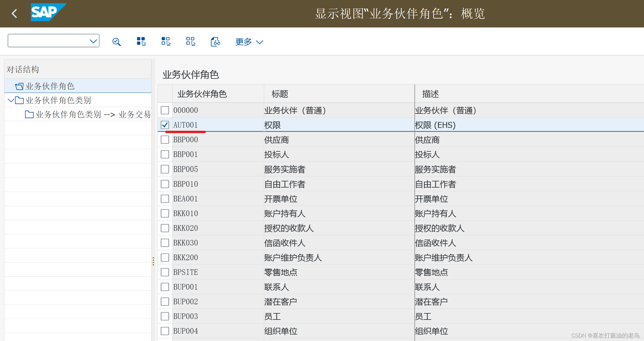Click the Deselect All icon
644x341 pixels.
(x=190, y=41)
